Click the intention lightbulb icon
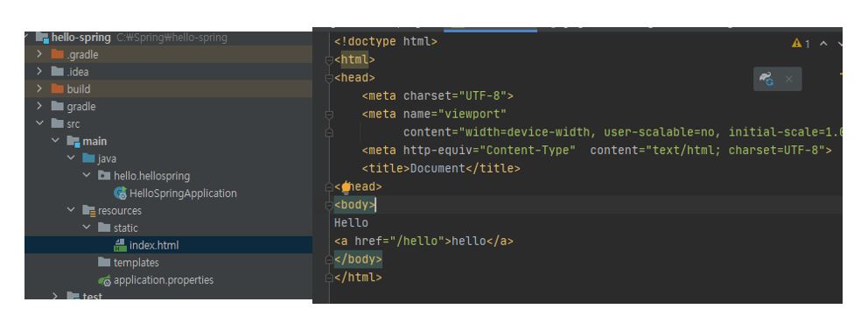This screenshot has height=323, width=868. 346,187
